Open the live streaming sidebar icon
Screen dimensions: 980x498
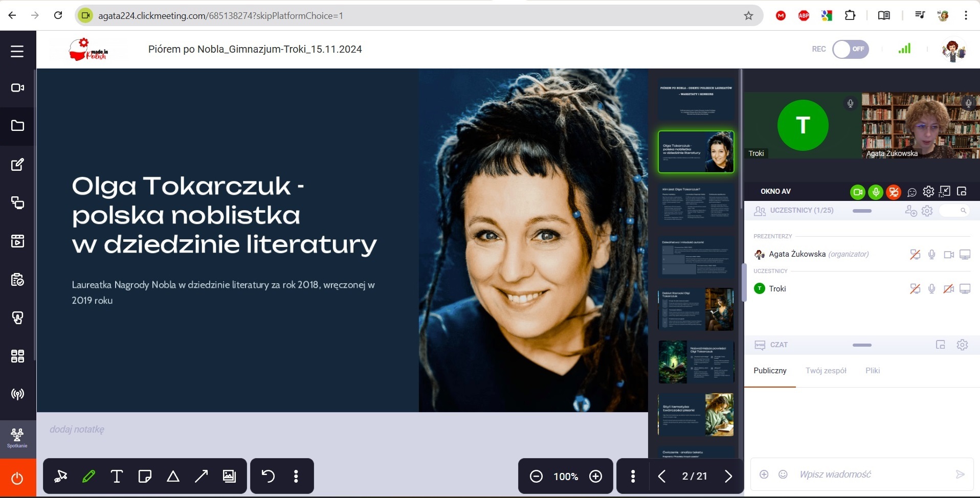click(x=17, y=394)
